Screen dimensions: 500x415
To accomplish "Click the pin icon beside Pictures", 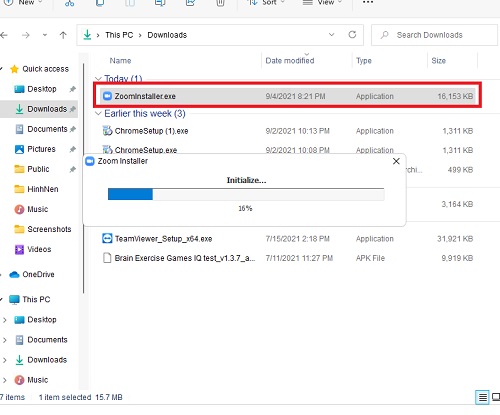I will pos(72,149).
